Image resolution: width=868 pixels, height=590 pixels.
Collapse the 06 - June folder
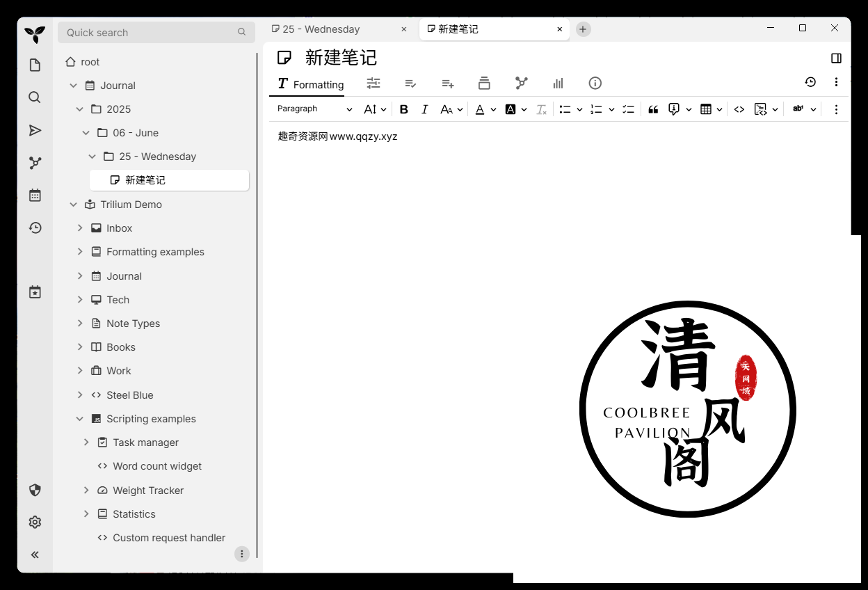[86, 133]
